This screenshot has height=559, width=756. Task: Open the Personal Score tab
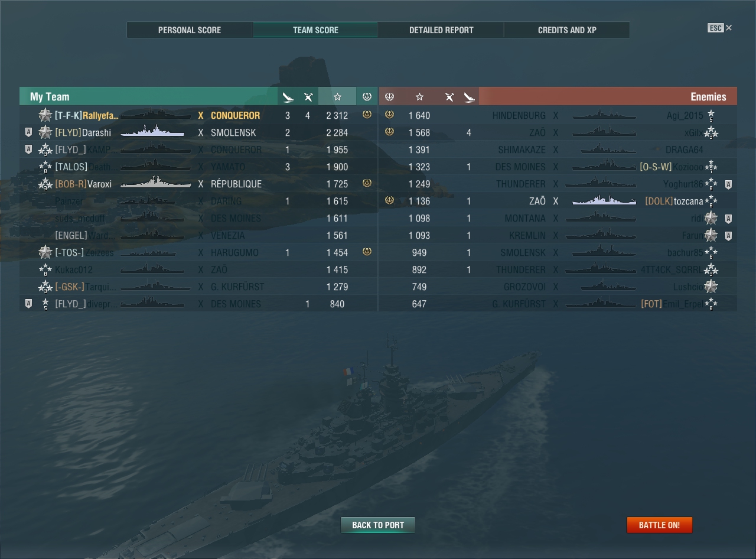(x=190, y=30)
